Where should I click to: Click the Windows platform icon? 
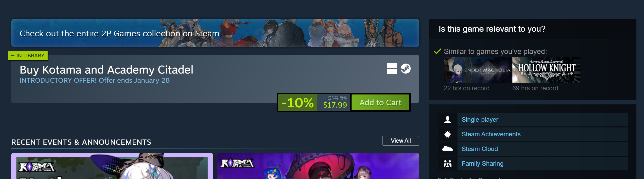click(x=392, y=69)
